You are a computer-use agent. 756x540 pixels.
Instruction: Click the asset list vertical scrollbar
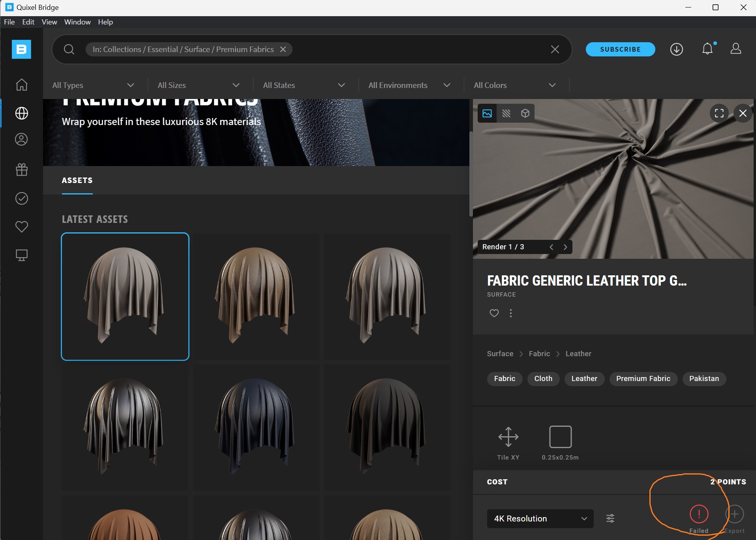pyautogui.click(x=471, y=174)
